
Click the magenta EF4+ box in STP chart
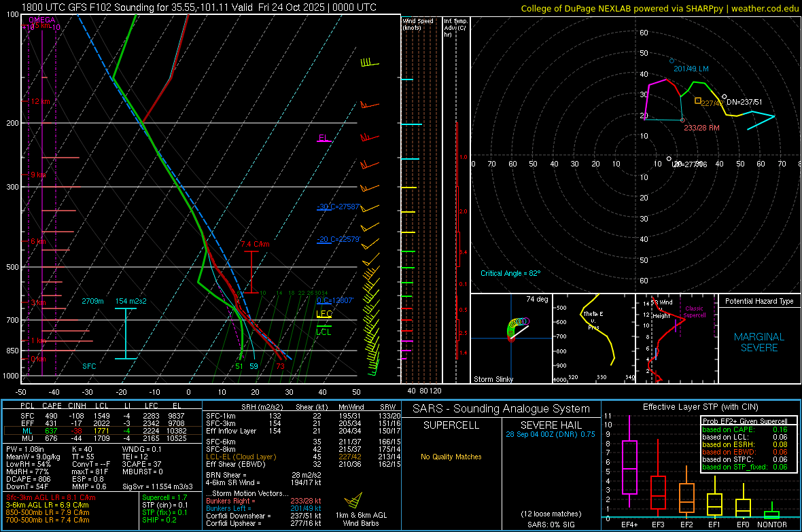pos(629,467)
